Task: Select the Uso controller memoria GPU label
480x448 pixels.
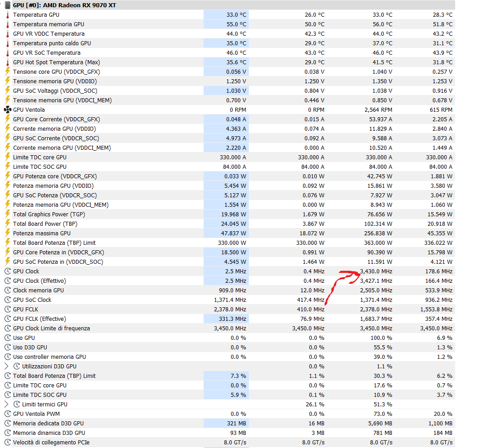Action: pos(50,357)
